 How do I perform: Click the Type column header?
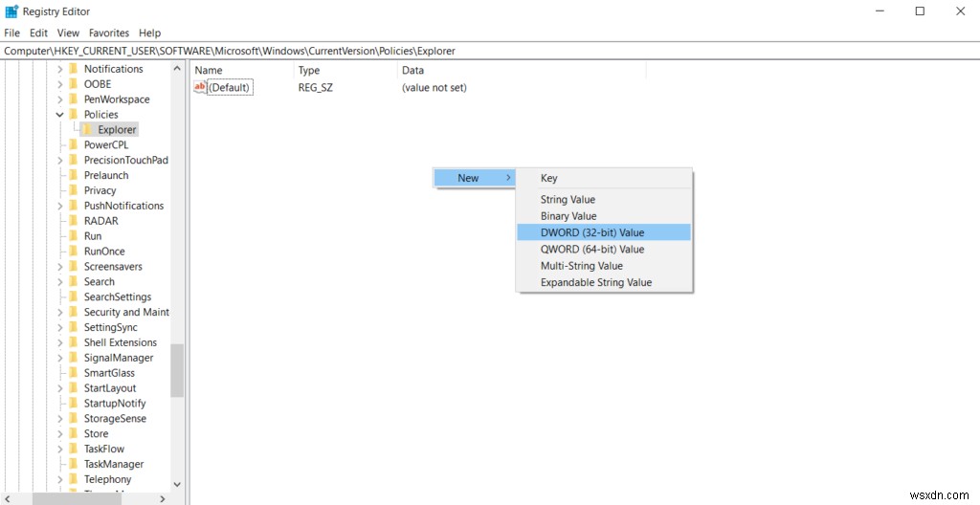pyautogui.click(x=345, y=71)
